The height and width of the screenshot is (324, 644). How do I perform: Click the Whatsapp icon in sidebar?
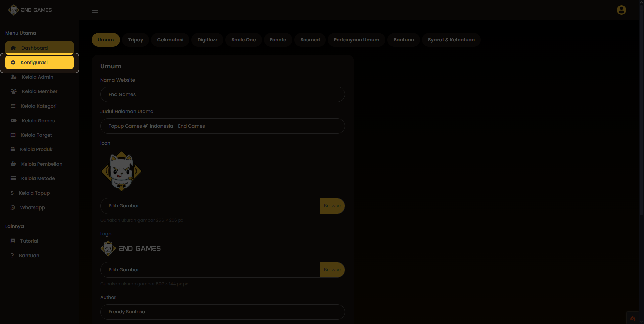click(x=13, y=207)
